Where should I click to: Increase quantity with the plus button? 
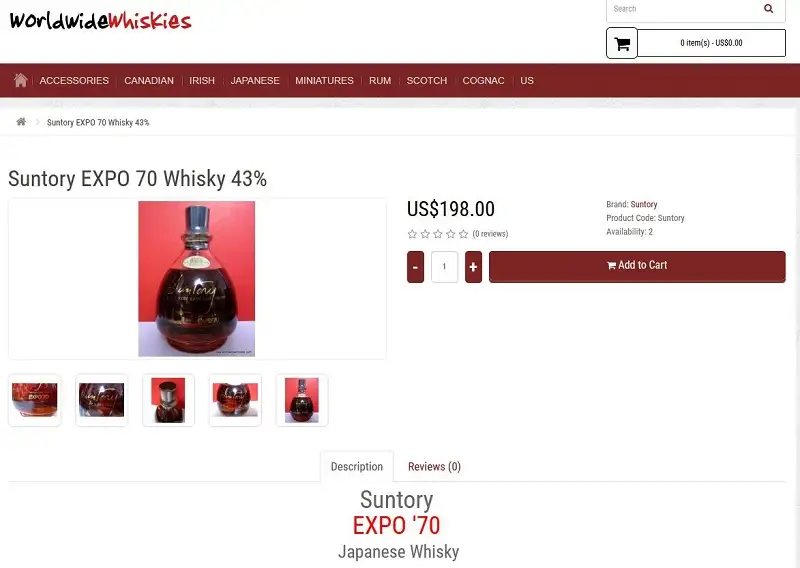pyautogui.click(x=473, y=266)
